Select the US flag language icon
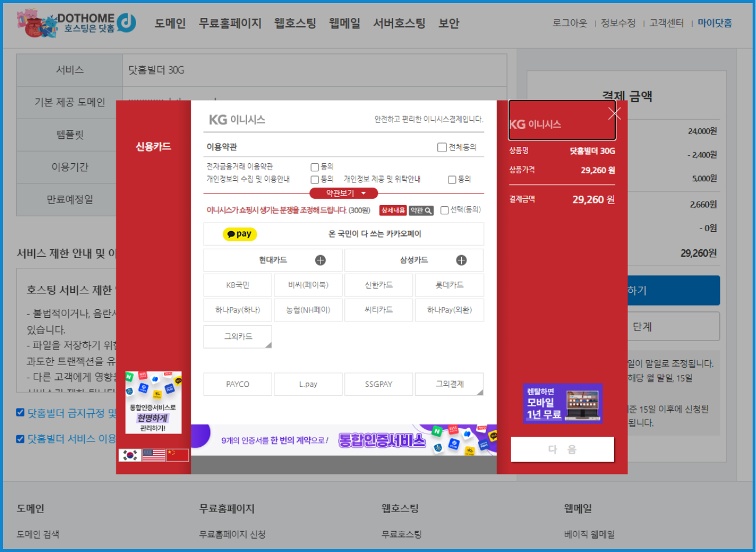Viewport: 756px width, 552px height. click(x=154, y=455)
